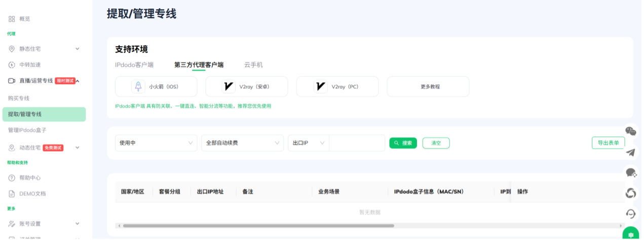The width and height of the screenshot is (644, 240).
Task: Open the 出口IP search type dropdown
Action: click(308, 143)
